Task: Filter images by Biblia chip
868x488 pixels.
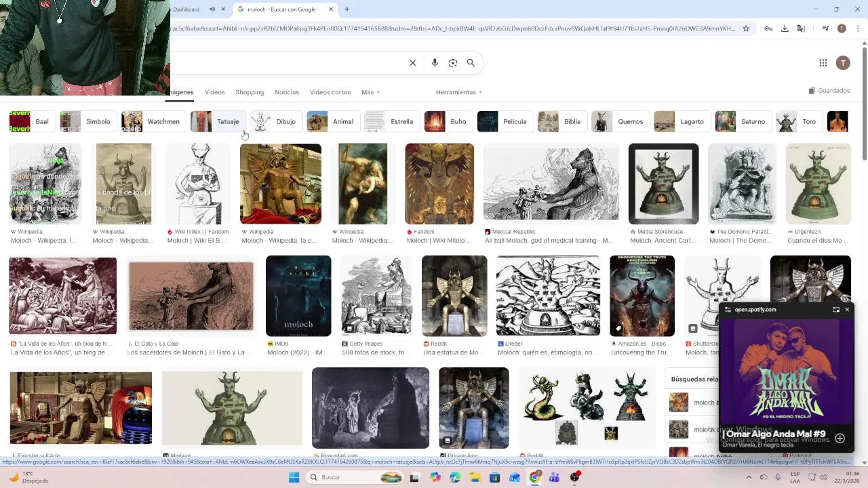Action: pyautogui.click(x=562, y=121)
